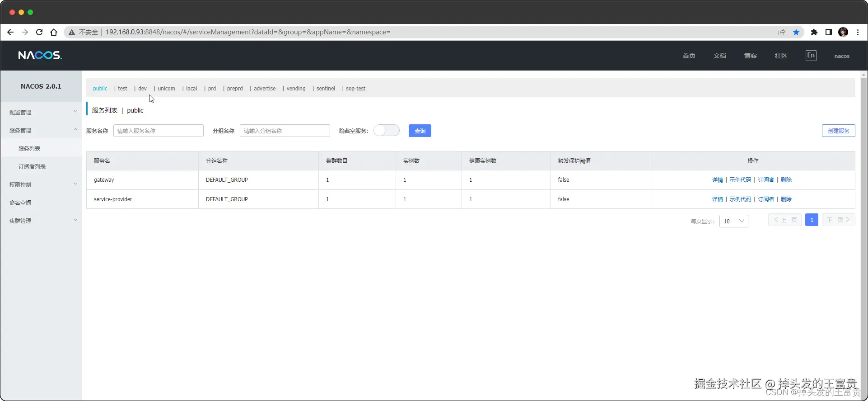Expand the 权限控制 sidebar menu
The image size is (868, 401).
pyautogui.click(x=41, y=184)
